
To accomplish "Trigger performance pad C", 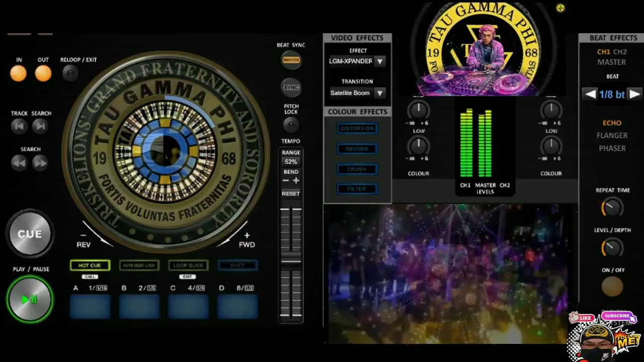I will [188, 307].
